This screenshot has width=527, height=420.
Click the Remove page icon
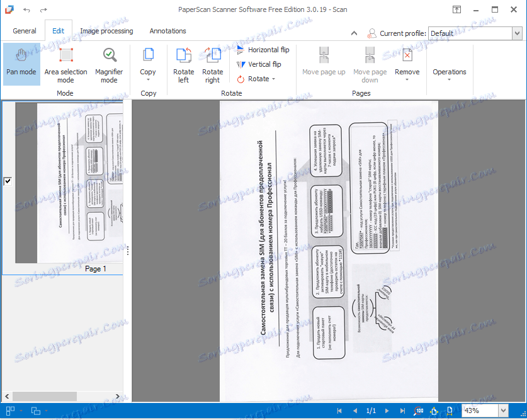point(407,55)
